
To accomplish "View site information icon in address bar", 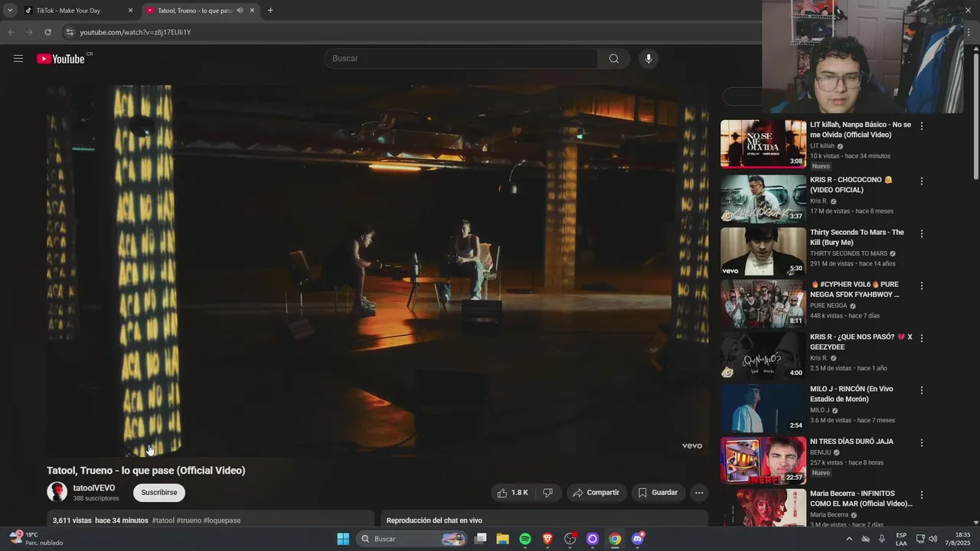I will click(70, 32).
